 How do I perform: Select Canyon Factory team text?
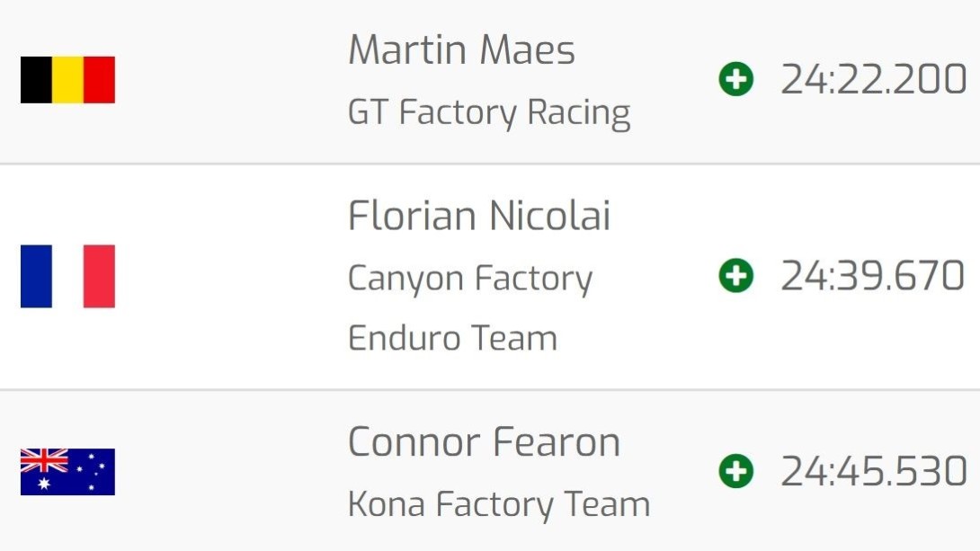click(470, 280)
